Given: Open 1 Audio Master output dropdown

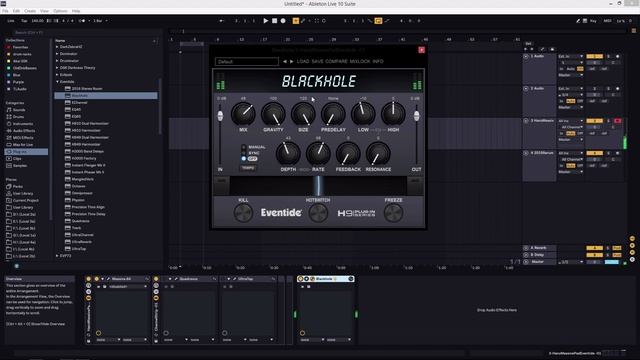Looking at the screenshot, I should (571, 75).
